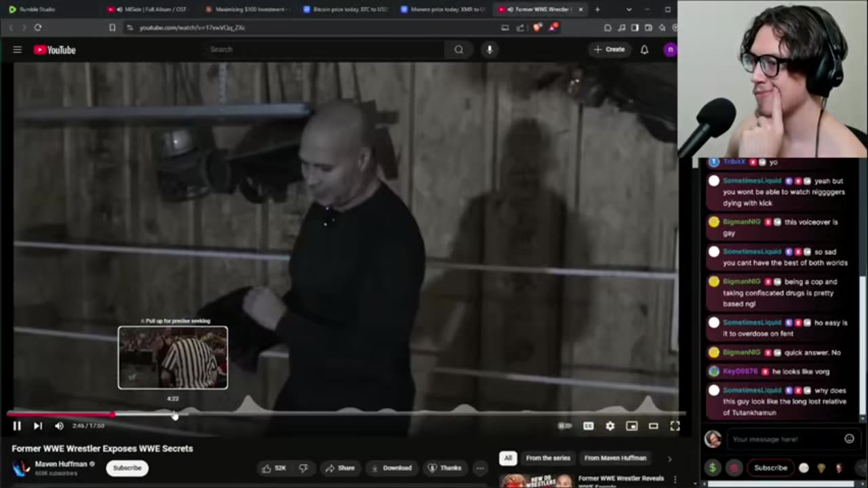Select From the series chip
Viewport: 868px width, 488px height.
pos(548,458)
